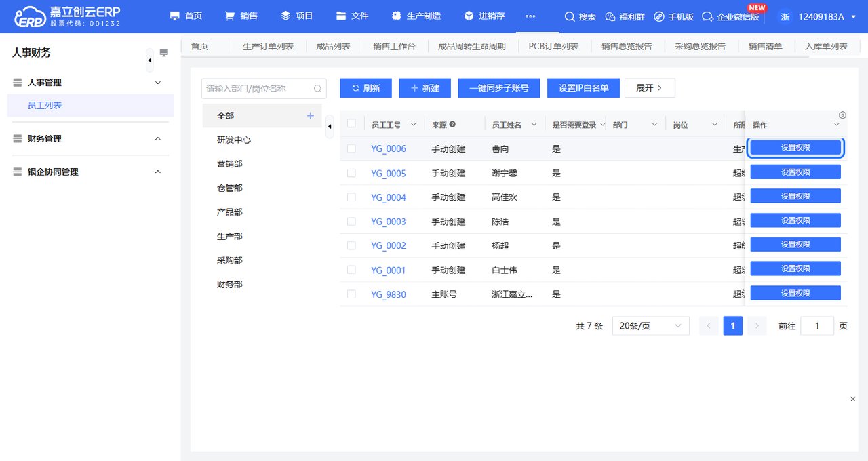Viewport: 868px width, 461px height.
Task: Click the 来源 help question-mark icon
Action: point(452,125)
